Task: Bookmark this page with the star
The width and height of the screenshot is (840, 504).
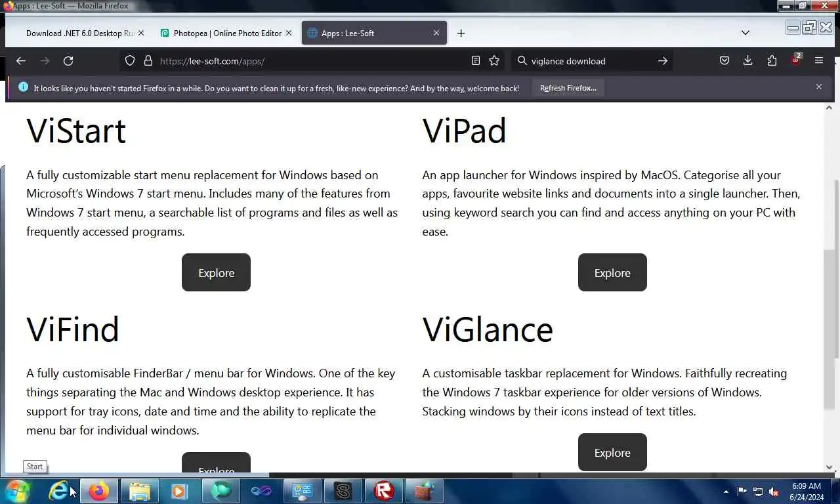Action: point(494,61)
